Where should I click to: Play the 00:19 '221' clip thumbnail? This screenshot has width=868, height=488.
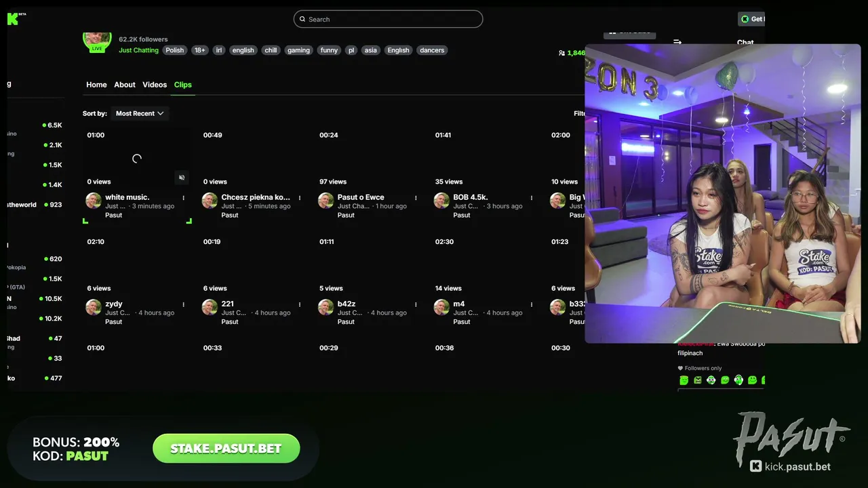click(253, 265)
